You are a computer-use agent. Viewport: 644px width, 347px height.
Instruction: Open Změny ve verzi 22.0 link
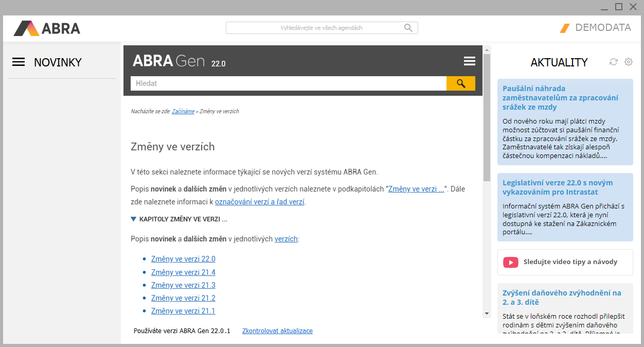(183, 259)
